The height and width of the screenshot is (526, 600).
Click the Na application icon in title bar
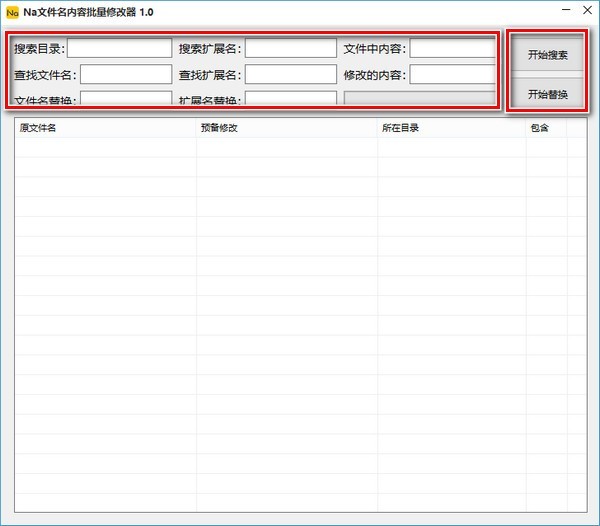point(12,13)
